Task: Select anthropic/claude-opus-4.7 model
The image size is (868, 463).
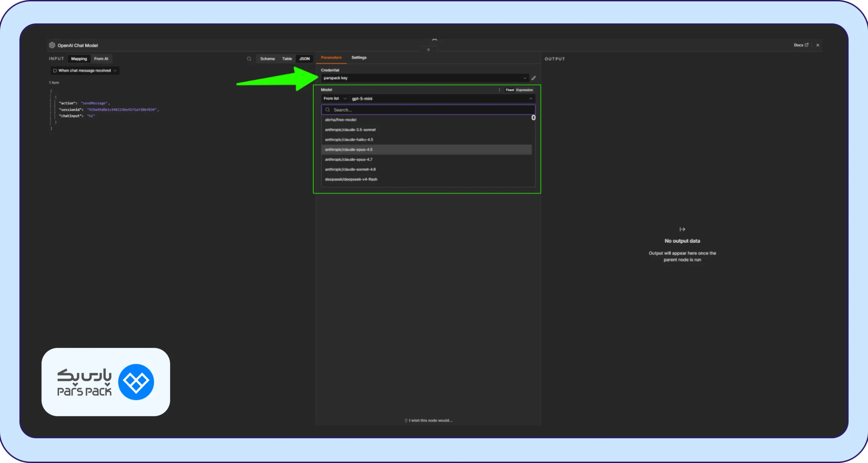Action: point(427,160)
